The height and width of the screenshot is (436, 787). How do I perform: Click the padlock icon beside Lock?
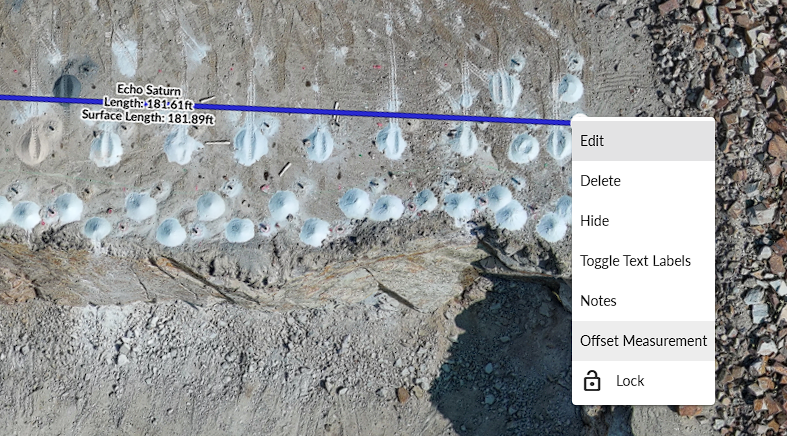coord(592,381)
